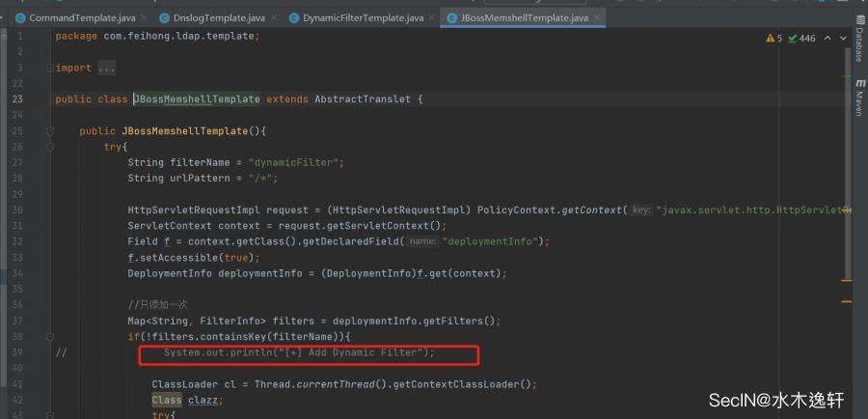The width and height of the screenshot is (868, 419).
Task: Click the yellow warnings indicator icon
Action: pos(770,38)
